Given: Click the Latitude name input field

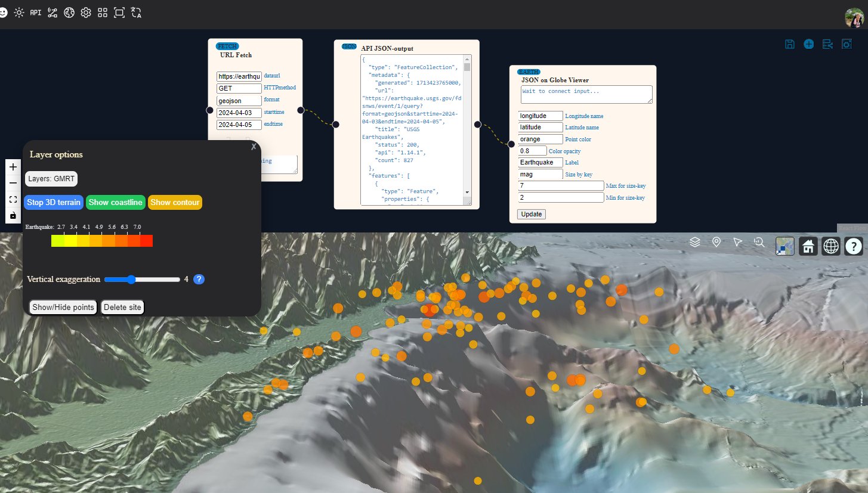Looking at the screenshot, I should click(x=540, y=128).
